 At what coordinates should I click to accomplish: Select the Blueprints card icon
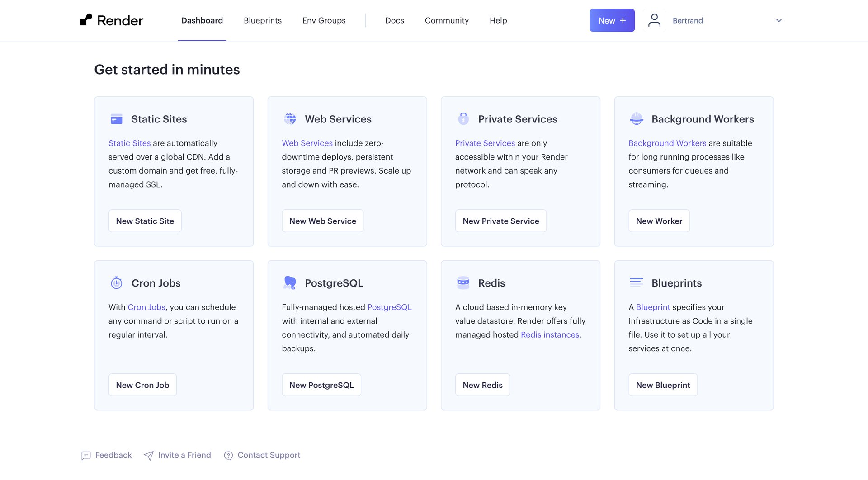tap(637, 283)
